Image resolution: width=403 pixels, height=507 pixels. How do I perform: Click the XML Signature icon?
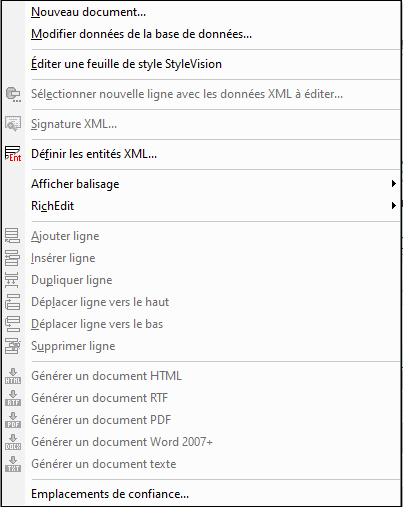click(13, 124)
